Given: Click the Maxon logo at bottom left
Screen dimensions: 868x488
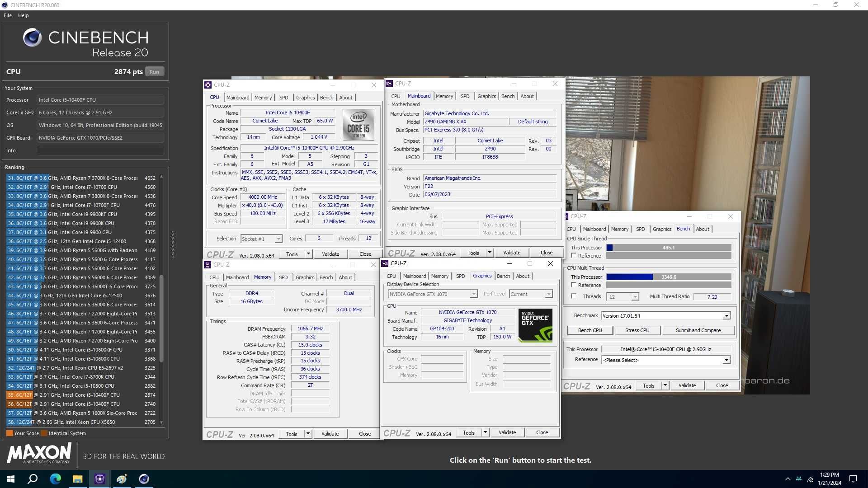Looking at the screenshot, I should coord(39,453).
